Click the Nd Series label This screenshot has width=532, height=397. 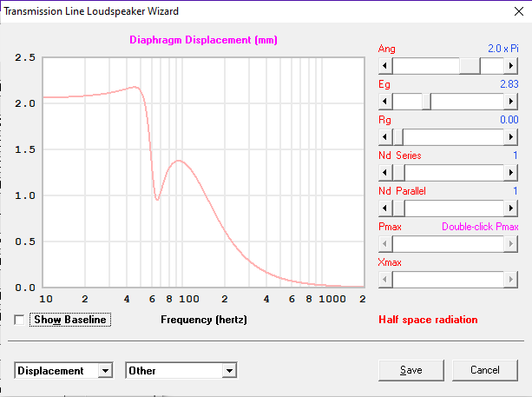(x=400, y=155)
